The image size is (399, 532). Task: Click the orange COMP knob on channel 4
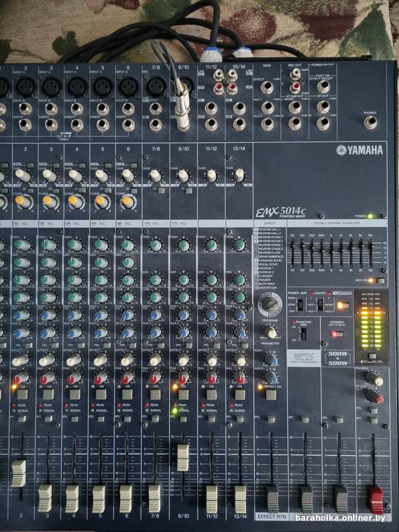coord(76,201)
